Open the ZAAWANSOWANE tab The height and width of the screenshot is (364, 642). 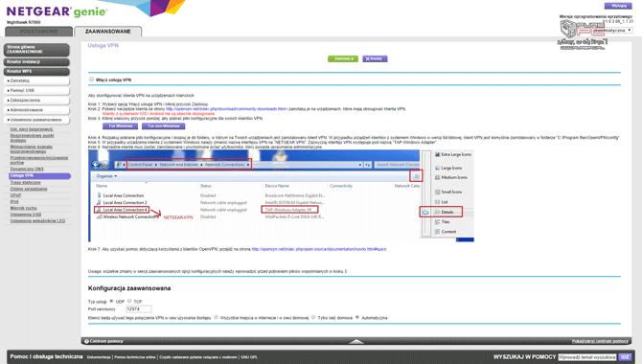pos(108,32)
